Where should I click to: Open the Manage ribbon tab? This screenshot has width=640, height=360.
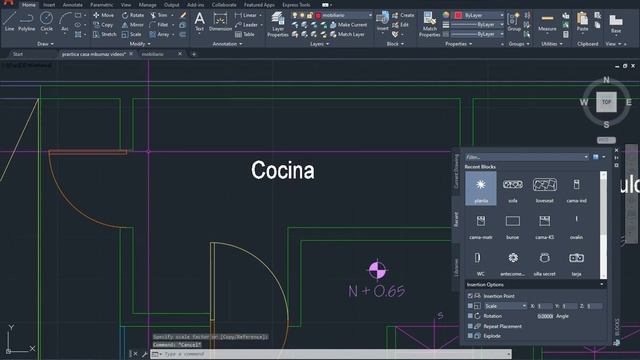tap(147, 5)
